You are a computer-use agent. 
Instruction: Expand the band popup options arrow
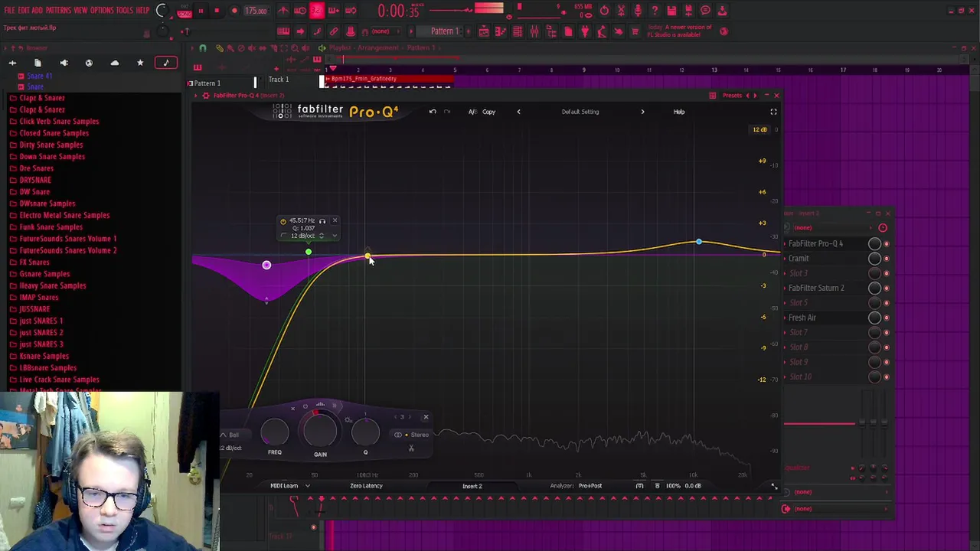pos(335,236)
